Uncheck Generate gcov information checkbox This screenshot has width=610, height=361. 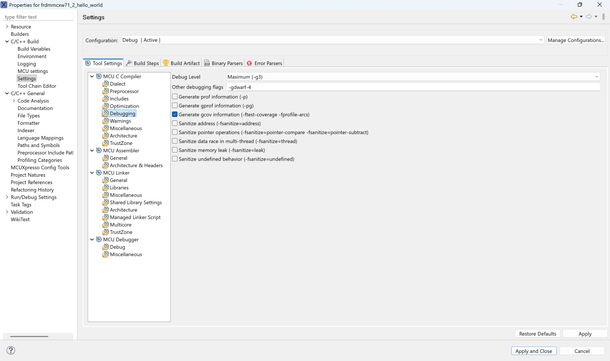tap(175, 114)
